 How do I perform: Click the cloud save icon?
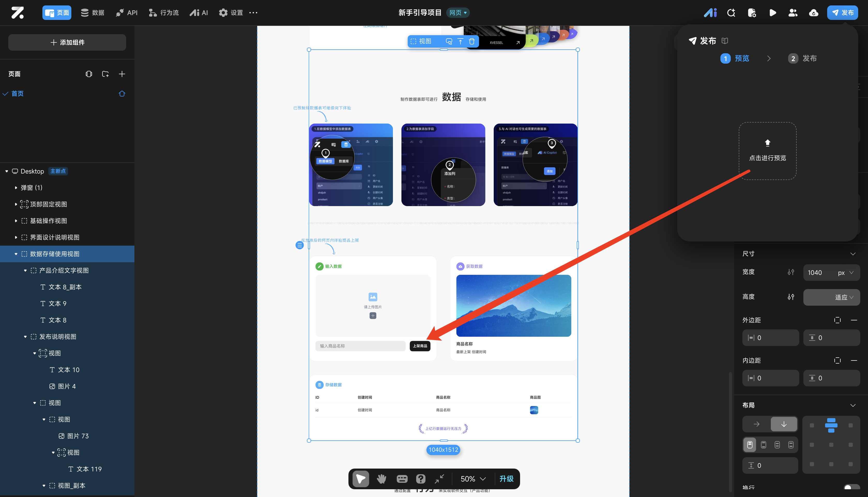pyautogui.click(x=813, y=13)
